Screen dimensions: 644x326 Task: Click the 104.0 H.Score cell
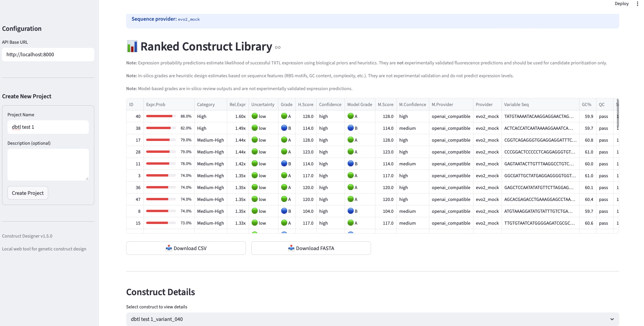(306, 211)
